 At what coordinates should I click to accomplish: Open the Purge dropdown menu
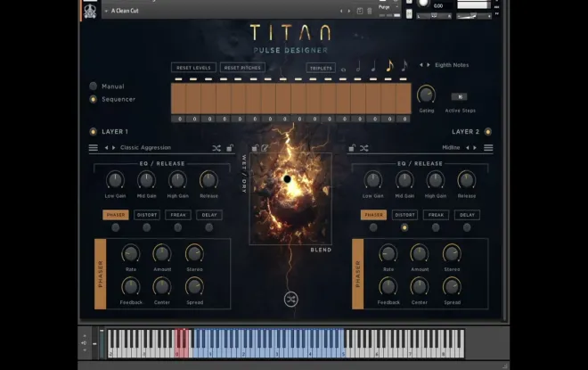click(388, 7)
